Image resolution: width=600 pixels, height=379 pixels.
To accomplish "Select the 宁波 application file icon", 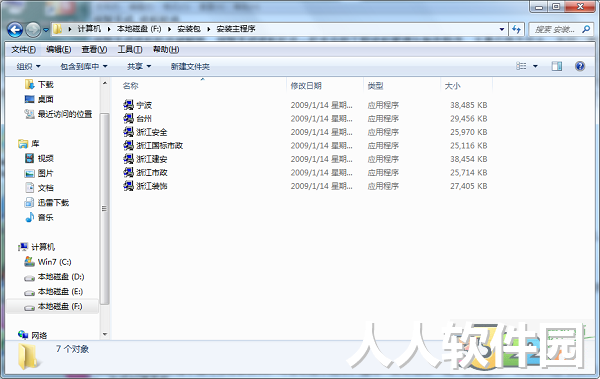I will coord(129,105).
